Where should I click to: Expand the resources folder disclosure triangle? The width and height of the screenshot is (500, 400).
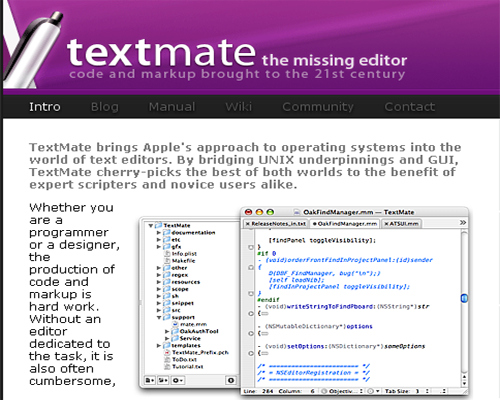pyautogui.click(x=159, y=282)
